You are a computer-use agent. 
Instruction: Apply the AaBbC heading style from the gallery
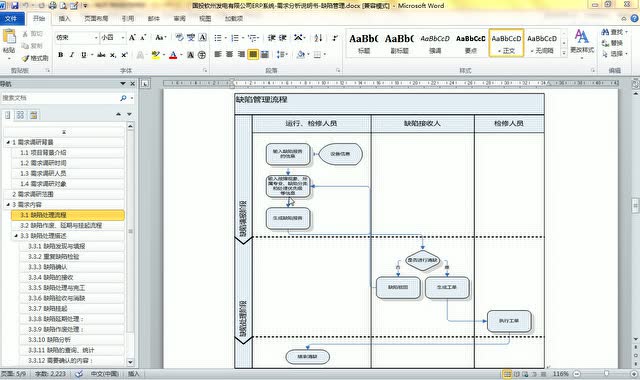[364, 43]
